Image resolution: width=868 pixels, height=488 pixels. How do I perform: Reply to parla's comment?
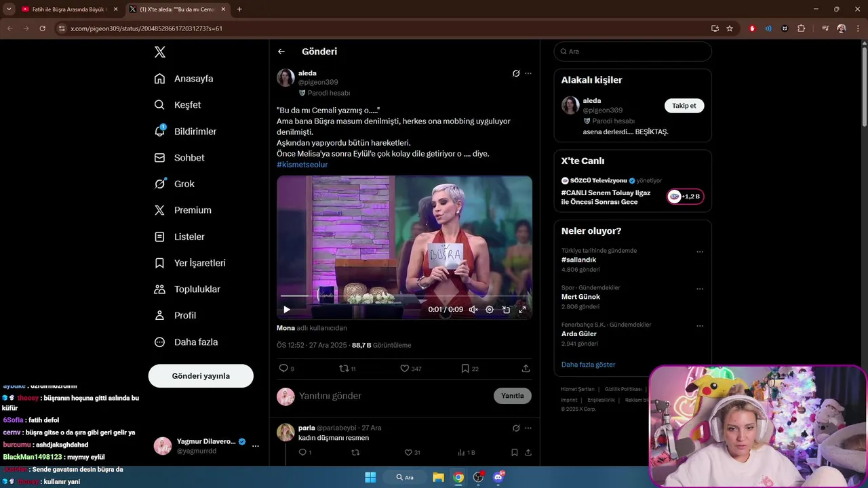305,453
